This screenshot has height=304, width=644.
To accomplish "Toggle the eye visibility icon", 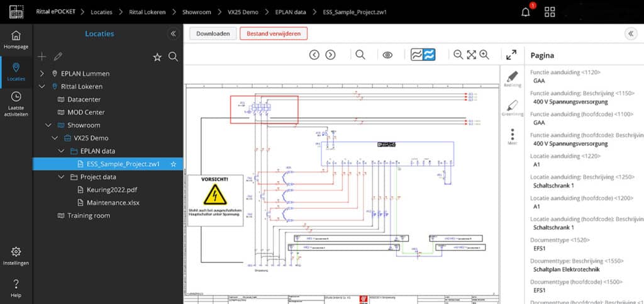I will (387, 55).
